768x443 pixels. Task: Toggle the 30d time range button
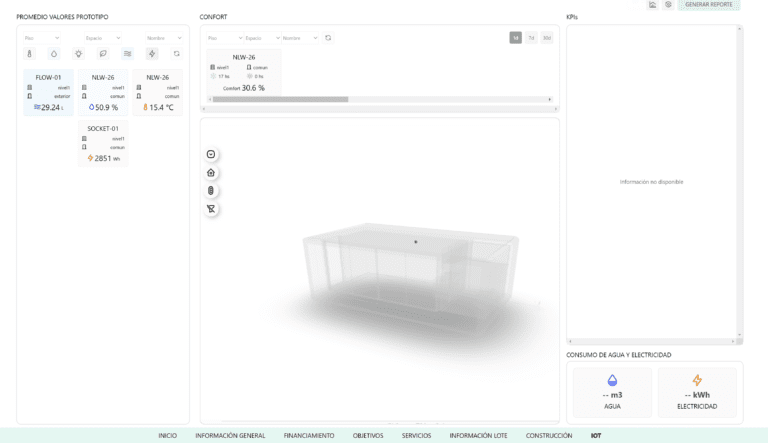click(547, 38)
